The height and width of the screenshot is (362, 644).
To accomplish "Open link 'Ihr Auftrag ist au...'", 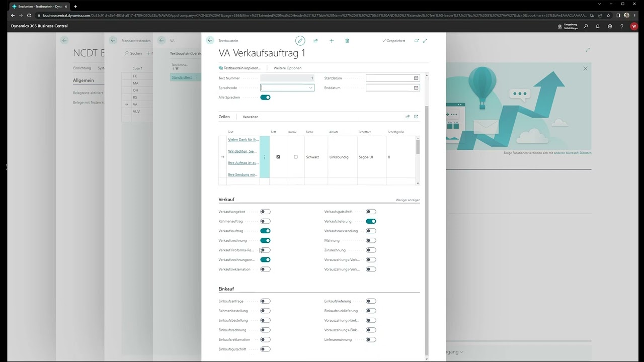I will pyautogui.click(x=243, y=163).
